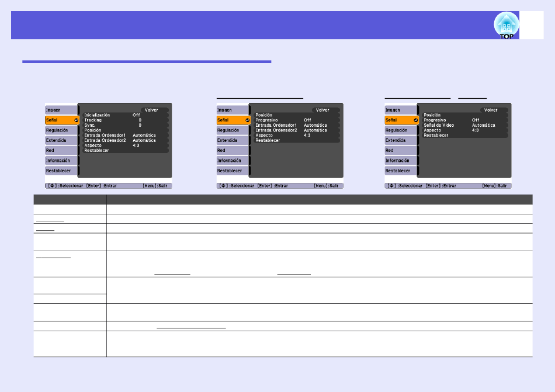Image resolution: width=555 pixels, height=392 pixels.
Task: Click the enter arrow icon on Señal in first menu
Action: click(x=76, y=120)
